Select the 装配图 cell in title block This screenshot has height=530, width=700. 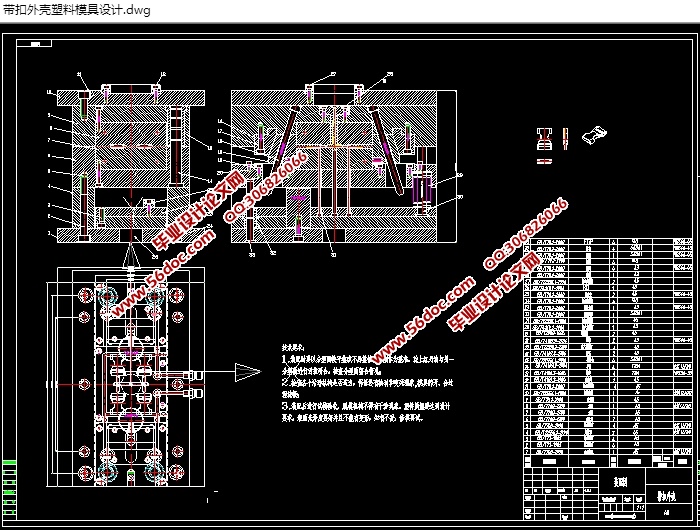(x=620, y=482)
